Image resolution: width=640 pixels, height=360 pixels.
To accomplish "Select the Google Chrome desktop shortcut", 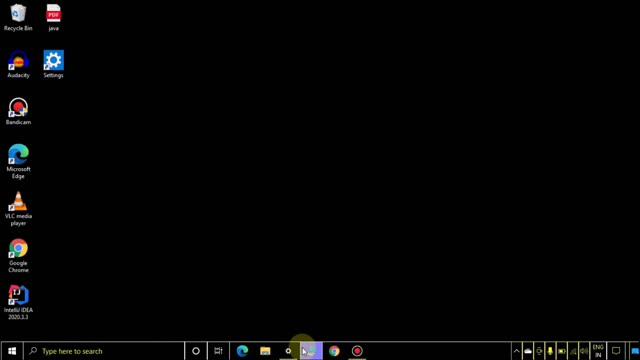I will pos(18,256).
